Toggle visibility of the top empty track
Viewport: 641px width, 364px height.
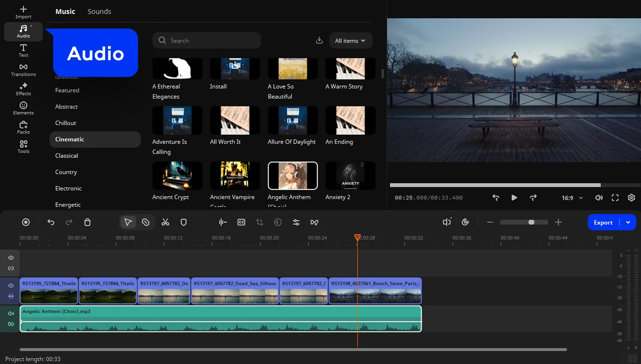pos(11,258)
